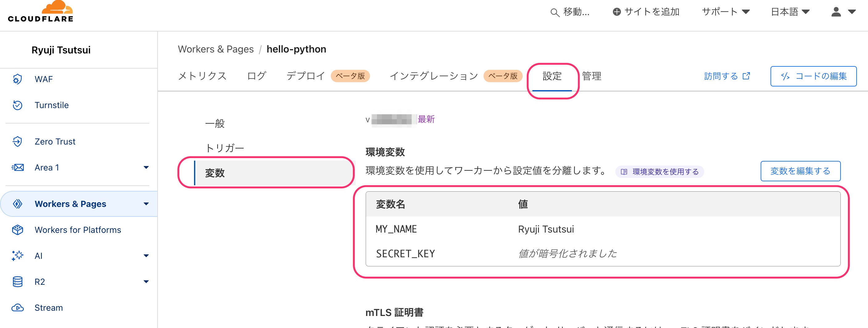Open the 訪問する external link

727,76
